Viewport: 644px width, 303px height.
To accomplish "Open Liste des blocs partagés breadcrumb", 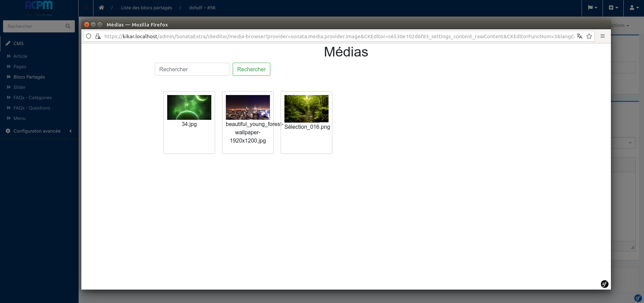I will 147,8.
